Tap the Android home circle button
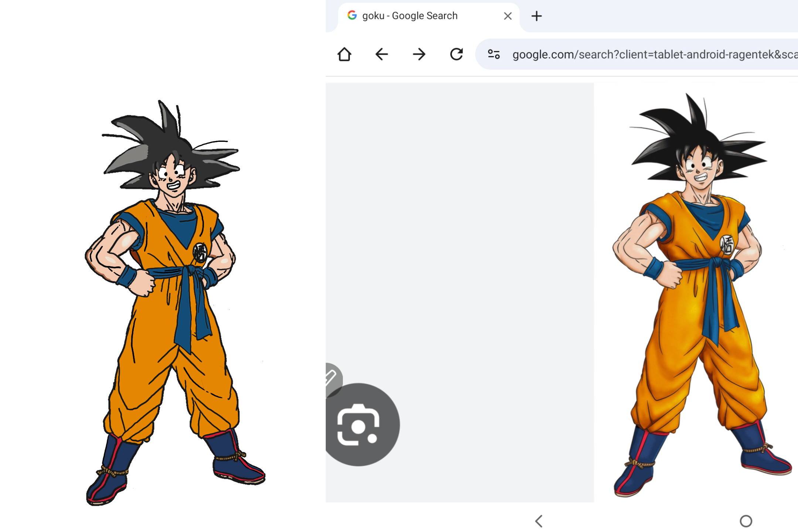This screenshot has width=798, height=532. pyautogui.click(x=746, y=521)
